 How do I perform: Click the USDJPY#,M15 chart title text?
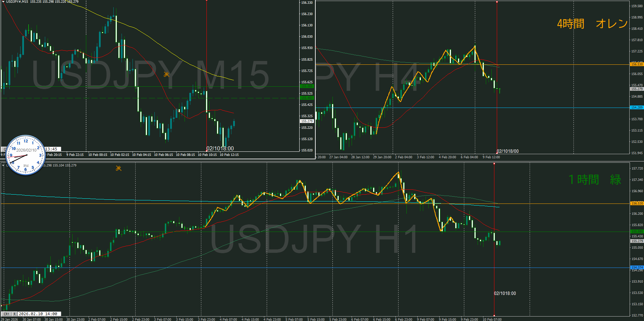(17, 2)
